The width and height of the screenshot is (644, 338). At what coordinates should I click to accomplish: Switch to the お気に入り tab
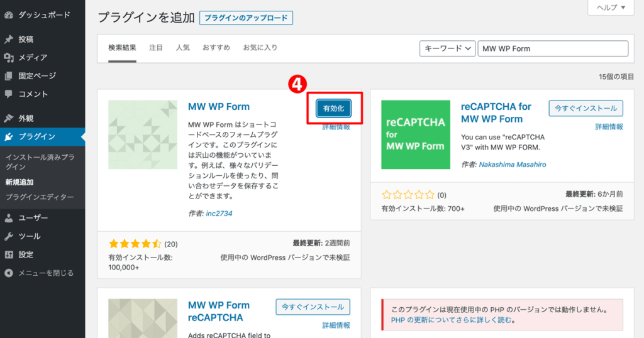(260, 48)
